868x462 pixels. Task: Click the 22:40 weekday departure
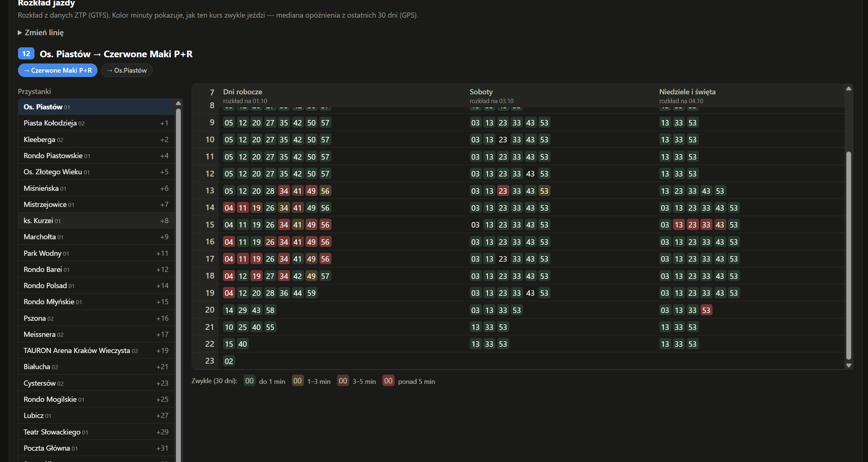(x=242, y=344)
